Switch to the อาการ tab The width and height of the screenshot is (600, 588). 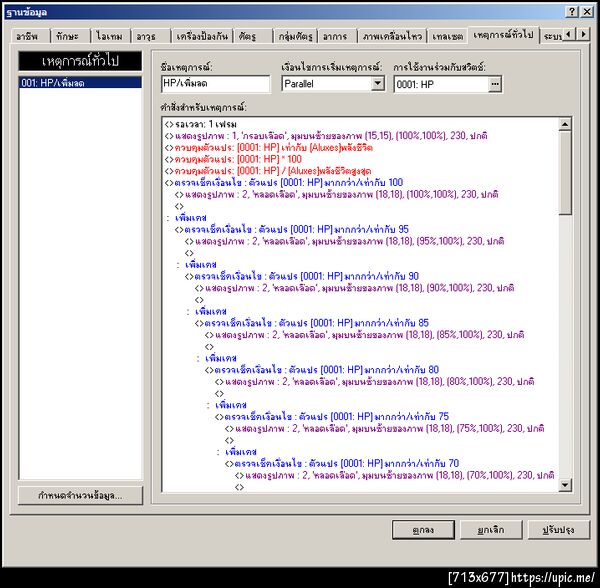pos(337,36)
